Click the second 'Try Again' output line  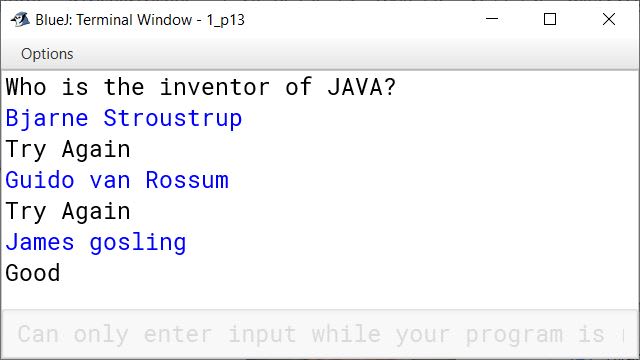tap(68, 211)
